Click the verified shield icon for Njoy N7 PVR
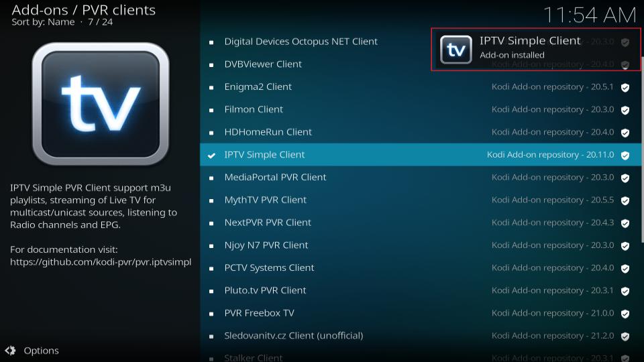The width and height of the screenshot is (644, 362). (625, 245)
